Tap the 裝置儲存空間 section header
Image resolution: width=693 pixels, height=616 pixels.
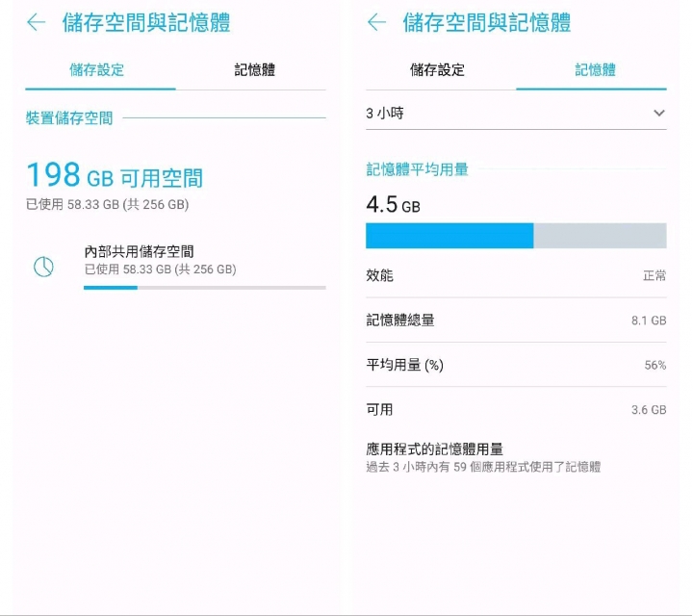pos(69,118)
